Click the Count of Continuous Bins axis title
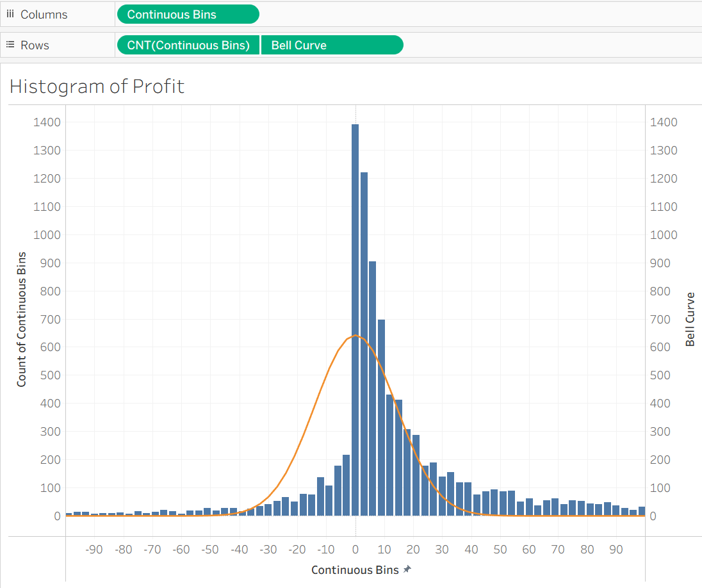 point(22,319)
